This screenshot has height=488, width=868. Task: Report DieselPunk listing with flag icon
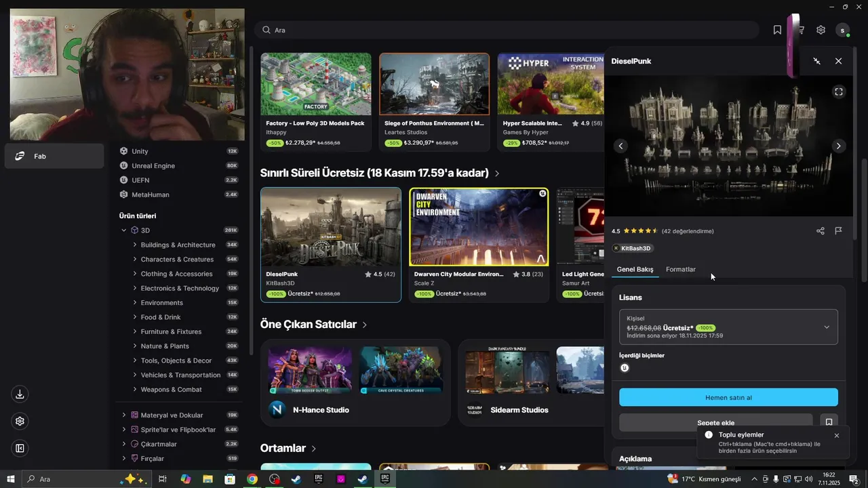[838, 230]
